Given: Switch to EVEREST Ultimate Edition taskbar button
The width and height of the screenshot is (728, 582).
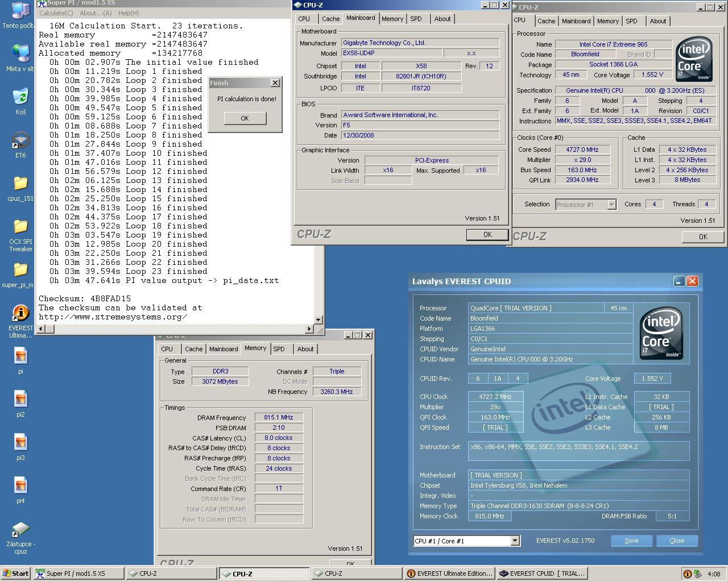Looking at the screenshot, I should 449,573.
